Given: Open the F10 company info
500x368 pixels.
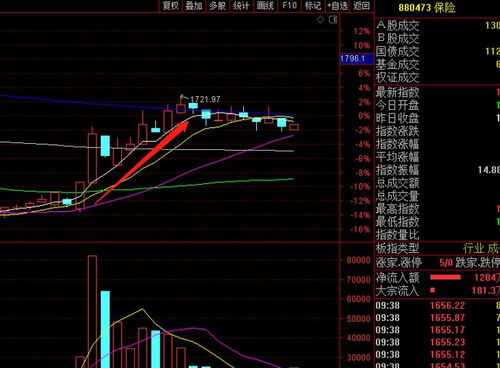Looking at the screenshot, I should pyautogui.click(x=289, y=6).
